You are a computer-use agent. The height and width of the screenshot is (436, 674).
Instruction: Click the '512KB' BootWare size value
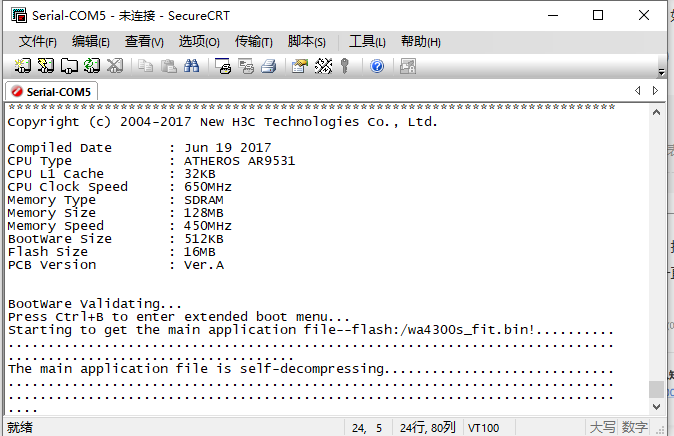pyautogui.click(x=204, y=239)
